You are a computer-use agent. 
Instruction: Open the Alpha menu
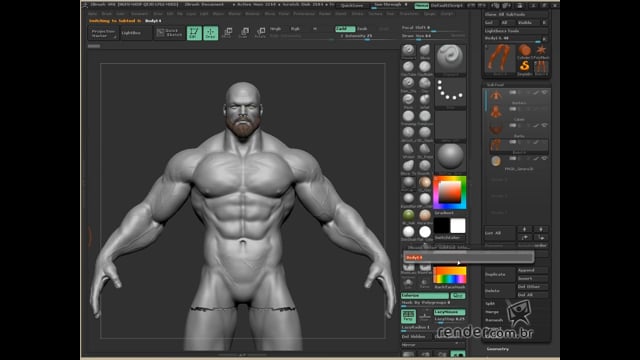coord(93,13)
